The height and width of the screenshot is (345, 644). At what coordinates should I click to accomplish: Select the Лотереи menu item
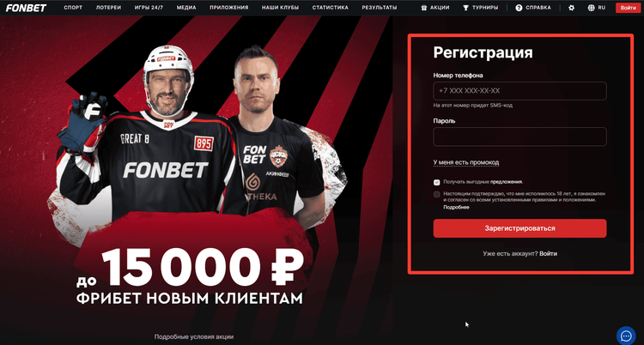(x=108, y=8)
